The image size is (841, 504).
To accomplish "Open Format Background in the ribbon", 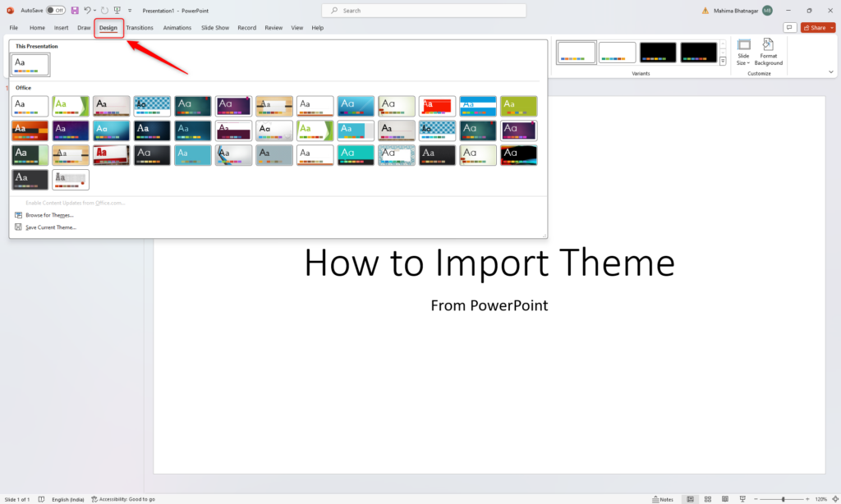I will (768, 54).
